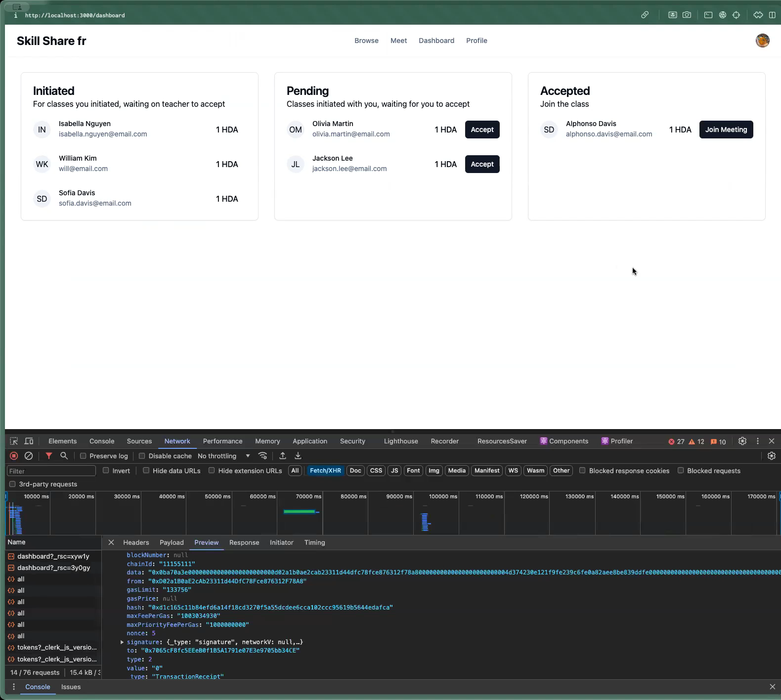Click the crosshair icon in browser toolbar
The image size is (781, 700).
pos(737,15)
